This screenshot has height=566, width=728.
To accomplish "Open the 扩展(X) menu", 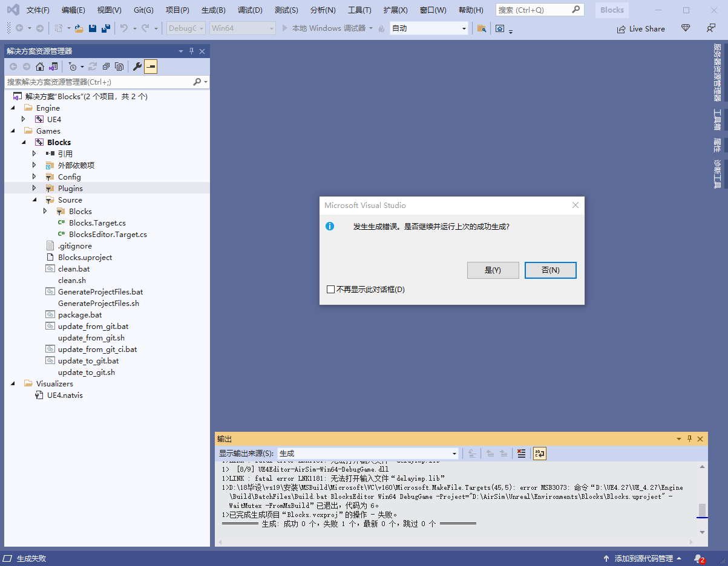I will coord(395,10).
